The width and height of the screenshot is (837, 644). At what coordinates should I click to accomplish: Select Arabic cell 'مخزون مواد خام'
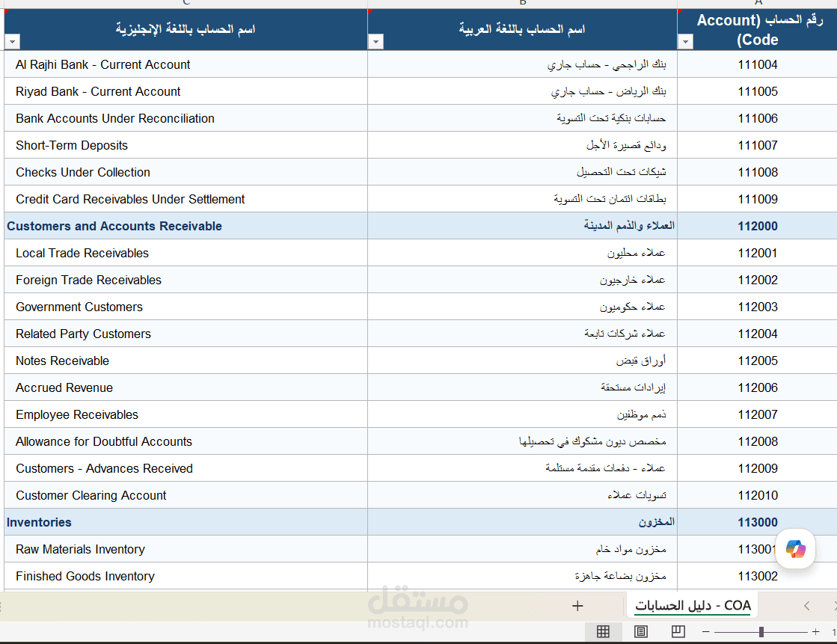[x=523, y=549]
